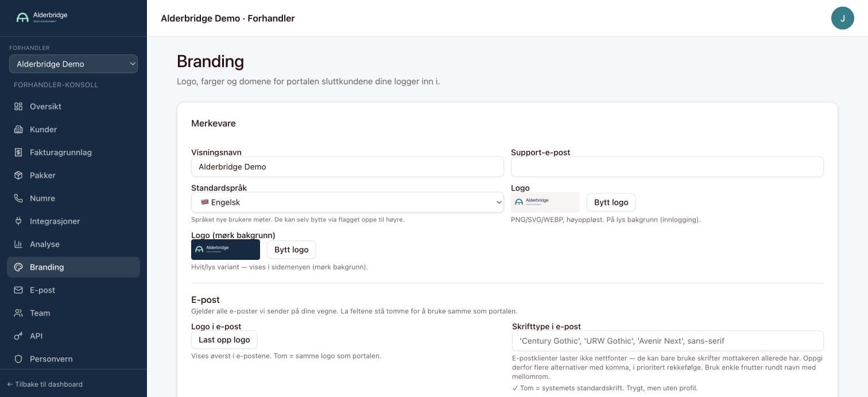This screenshot has width=868, height=397.
Task: Click the Integrasjoner plug icon
Action: click(18, 221)
